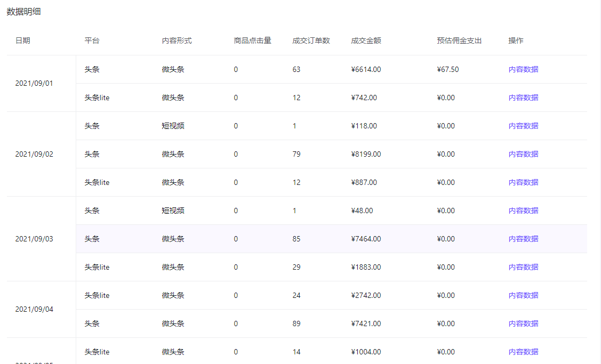
Task: Click the 成交金额 column header
Action: click(366, 41)
